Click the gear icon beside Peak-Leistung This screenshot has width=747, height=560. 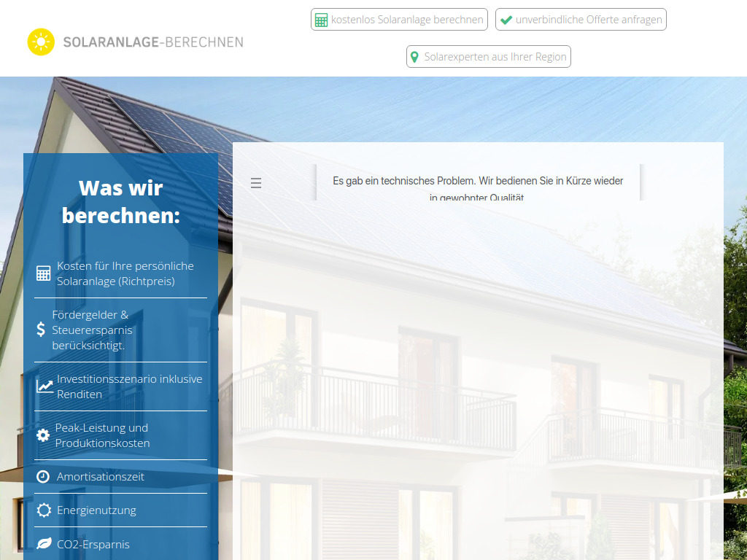tap(43, 435)
